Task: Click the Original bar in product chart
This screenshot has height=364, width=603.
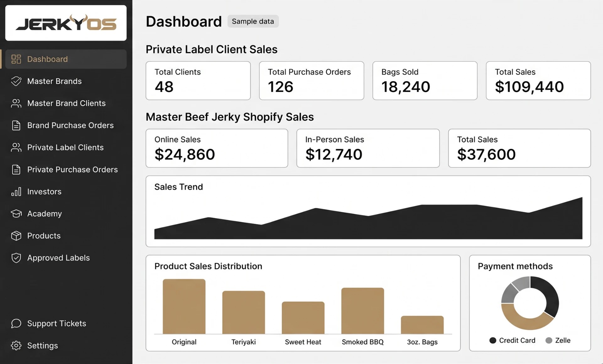Action: pyautogui.click(x=184, y=307)
